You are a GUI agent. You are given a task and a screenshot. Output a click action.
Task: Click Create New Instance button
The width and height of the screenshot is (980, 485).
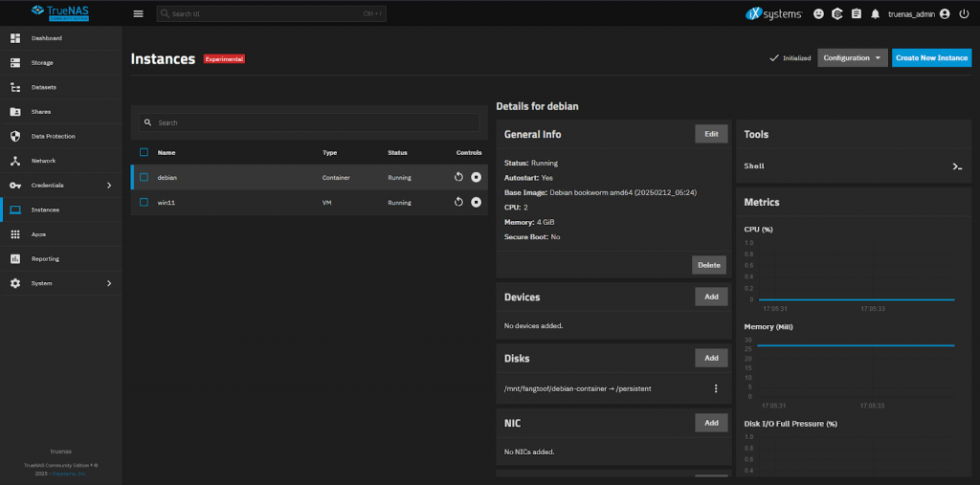point(932,57)
